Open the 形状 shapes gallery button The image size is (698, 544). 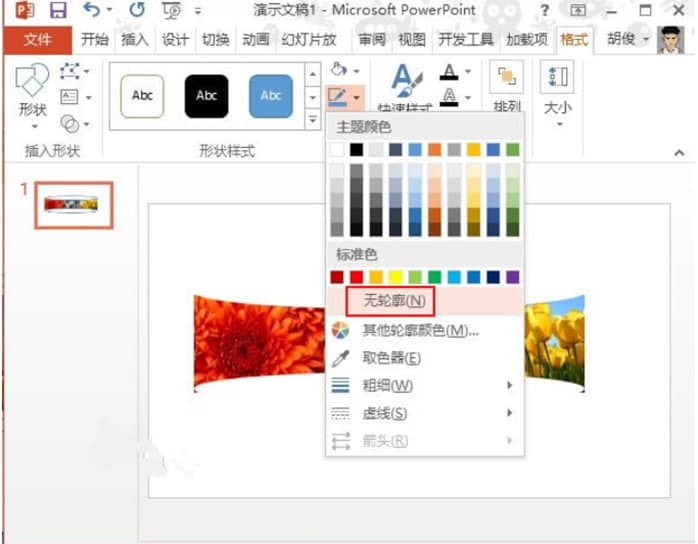point(32,96)
